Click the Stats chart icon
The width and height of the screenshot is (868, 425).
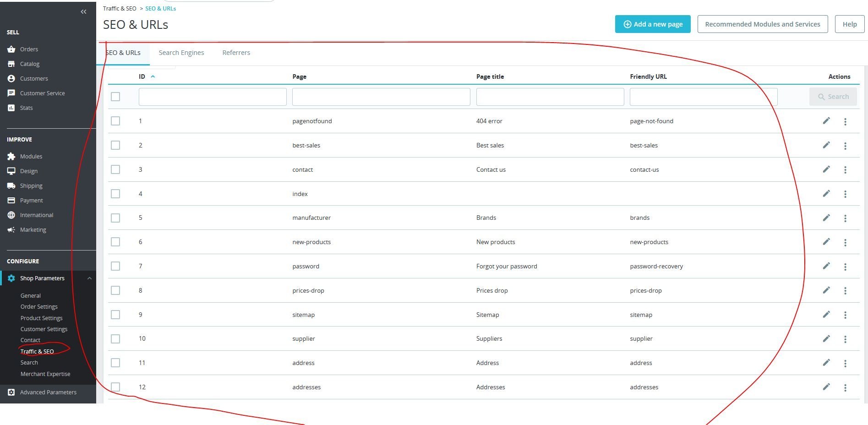click(11, 108)
